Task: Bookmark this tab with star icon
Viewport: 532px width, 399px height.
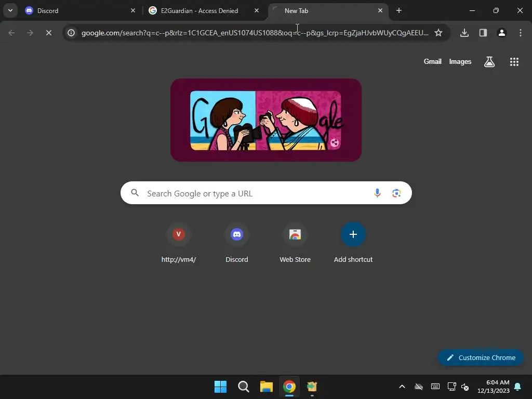Action: [438, 33]
